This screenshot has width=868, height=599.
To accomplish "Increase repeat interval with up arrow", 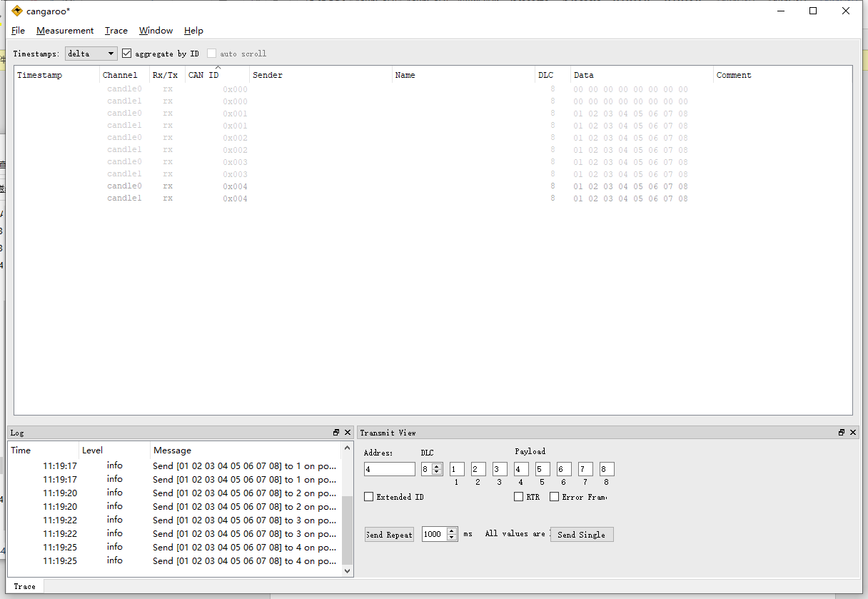I will point(452,531).
